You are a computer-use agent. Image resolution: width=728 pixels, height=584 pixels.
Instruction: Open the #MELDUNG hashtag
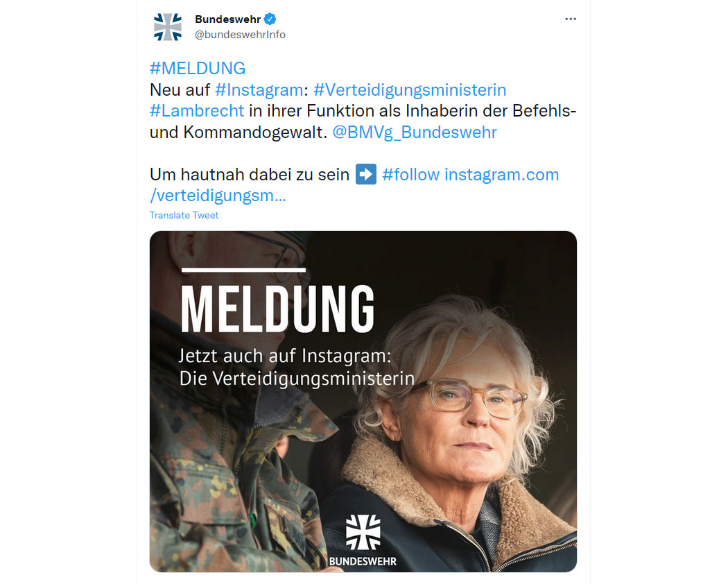198,68
